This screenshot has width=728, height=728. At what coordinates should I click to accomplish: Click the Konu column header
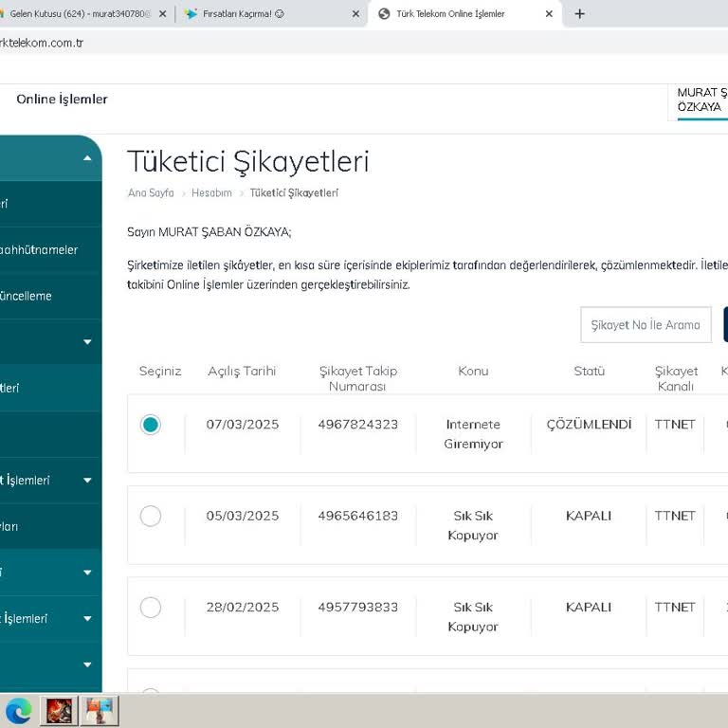point(473,371)
